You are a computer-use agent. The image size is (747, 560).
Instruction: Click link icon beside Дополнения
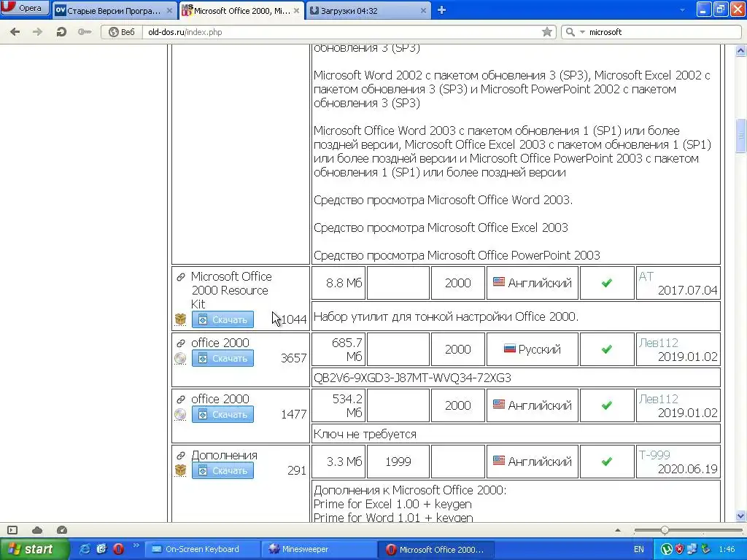click(181, 455)
